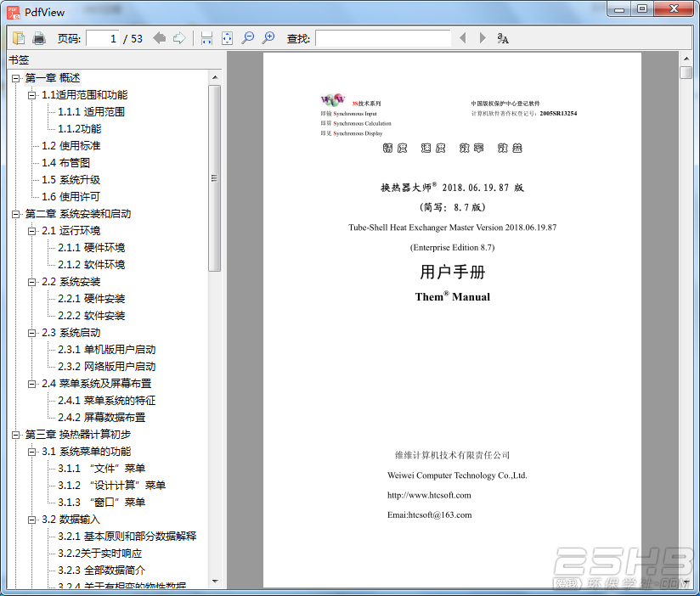Open bookmark 1.1.1 适用范围

click(91, 112)
